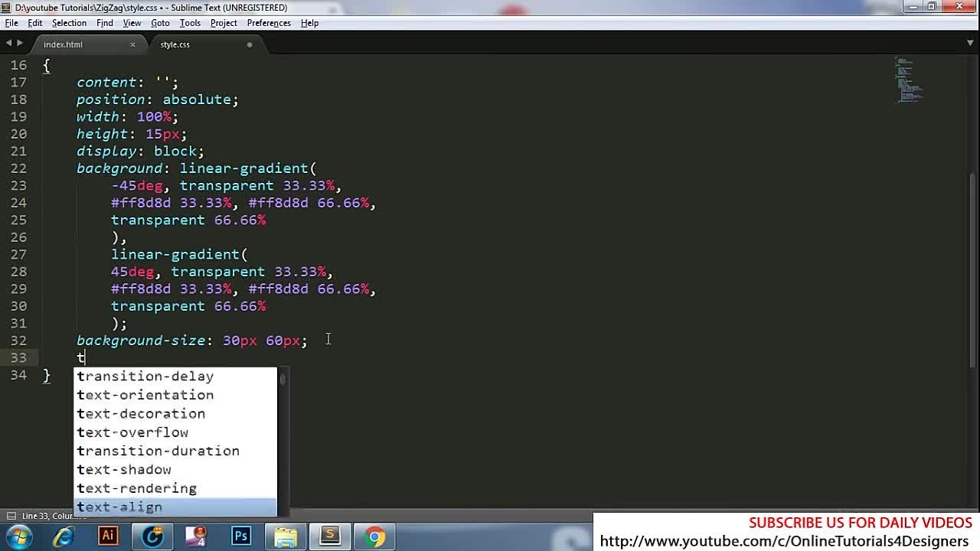Launch Internet Explorer from taskbar
The height and width of the screenshot is (551, 980).
pyautogui.click(x=64, y=536)
